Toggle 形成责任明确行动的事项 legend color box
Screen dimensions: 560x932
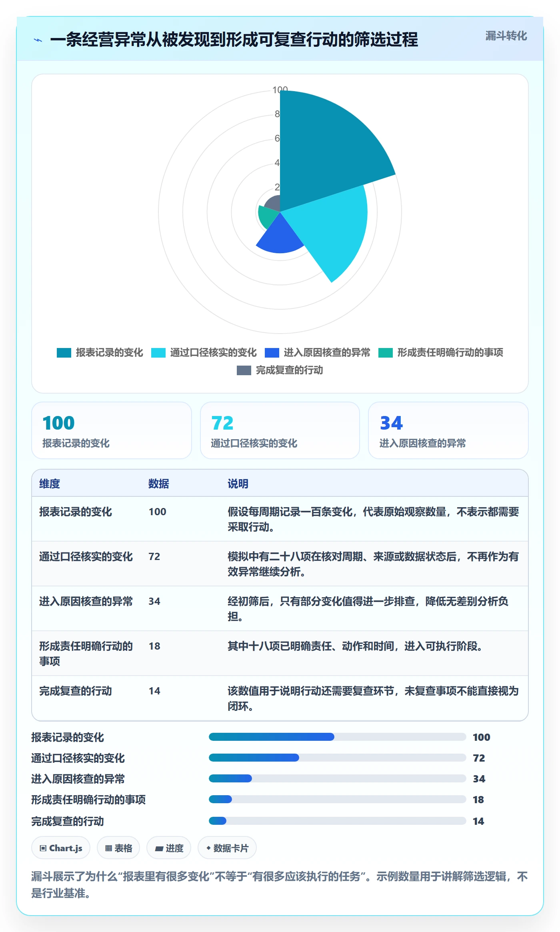386,352
